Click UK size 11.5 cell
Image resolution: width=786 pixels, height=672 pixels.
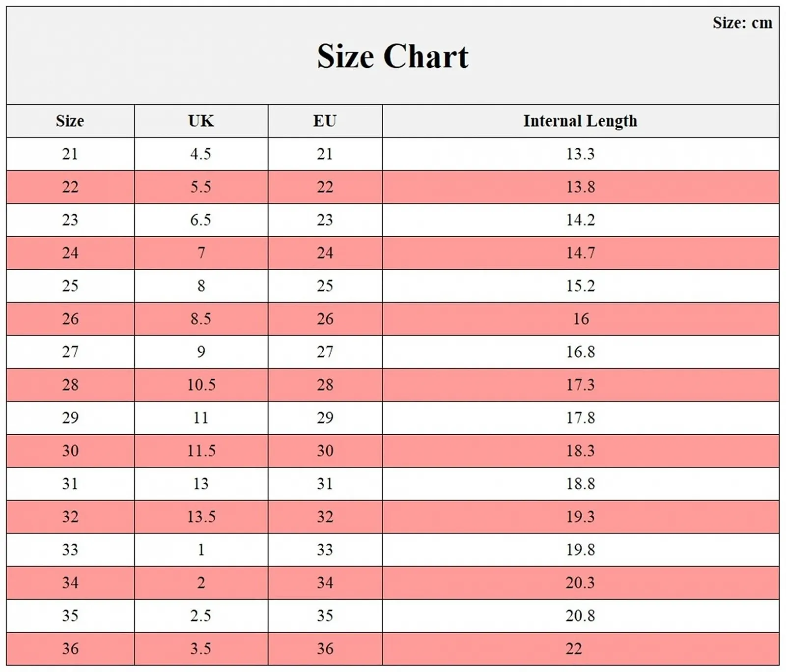click(201, 450)
